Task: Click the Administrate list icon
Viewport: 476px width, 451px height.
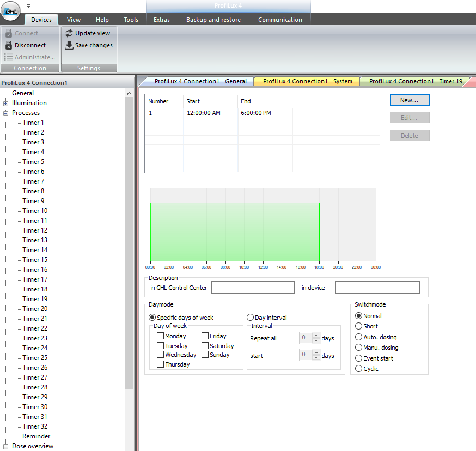Action: [x=9, y=57]
